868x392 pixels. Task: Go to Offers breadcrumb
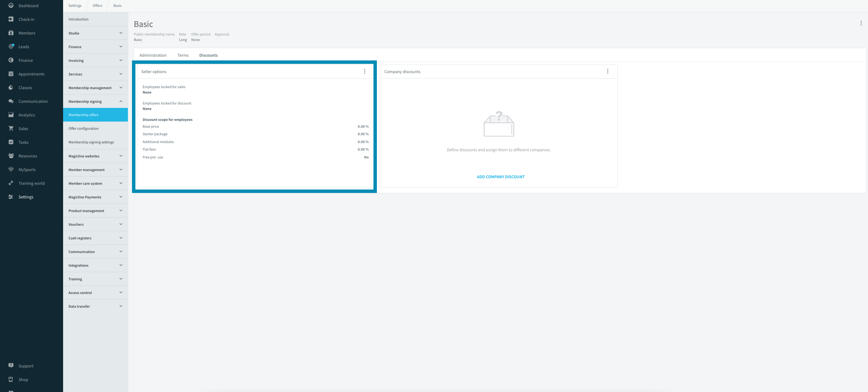tap(97, 5)
